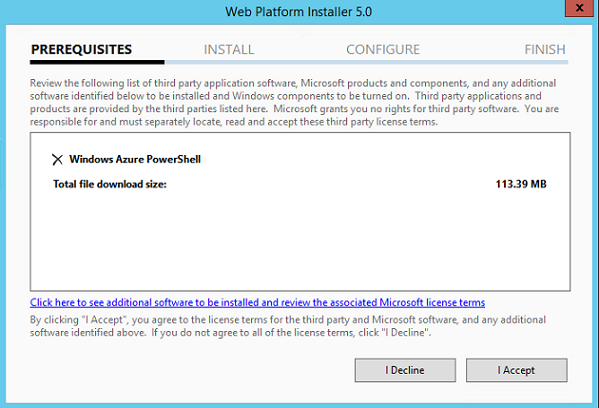Remove Windows Azure PowerShell via X icon
This screenshot has height=408, width=599.
click(x=57, y=159)
